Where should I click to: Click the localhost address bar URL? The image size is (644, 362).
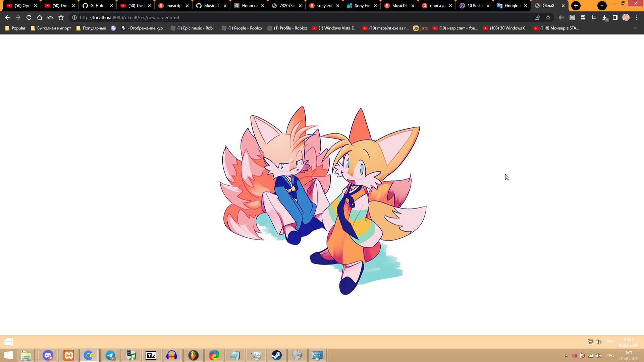[x=129, y=17]
